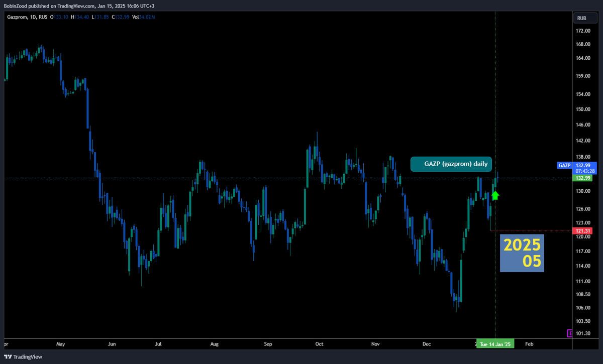
Task: Click the low value L131.85
Action: 100,17
